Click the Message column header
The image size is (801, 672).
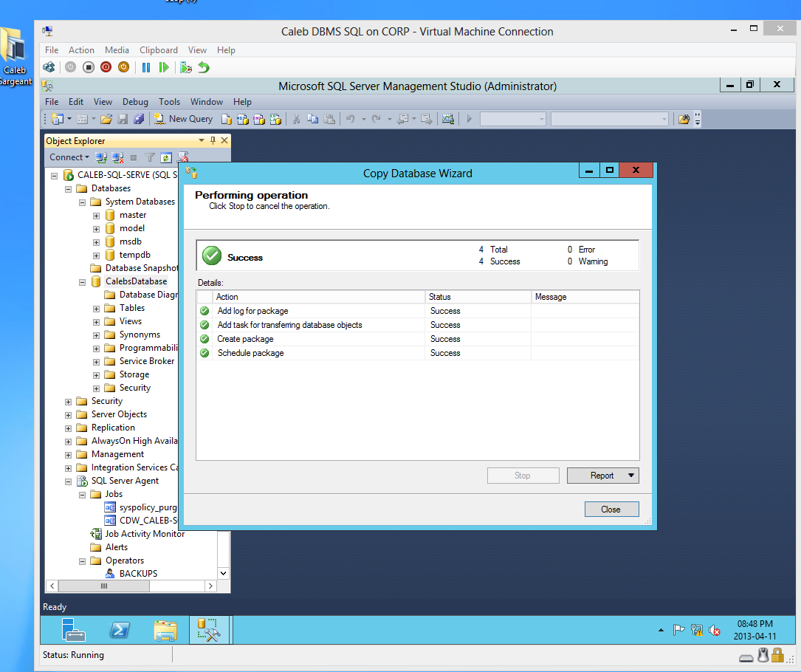[x=585, y=297]
